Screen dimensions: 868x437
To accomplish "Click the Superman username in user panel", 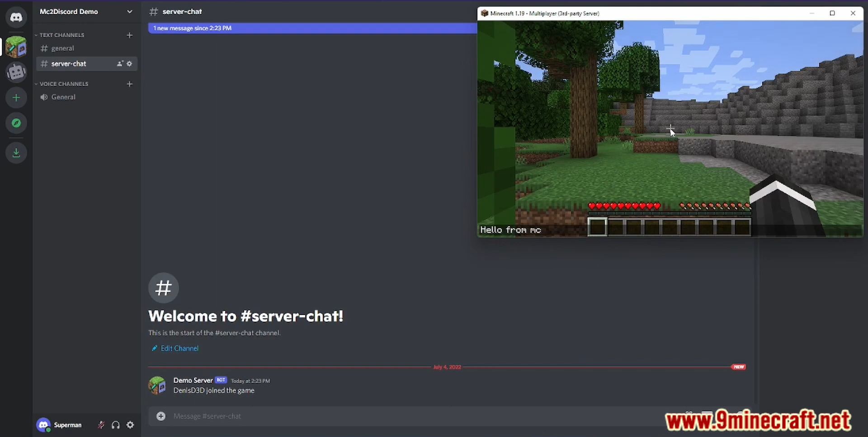I will 68,425.
